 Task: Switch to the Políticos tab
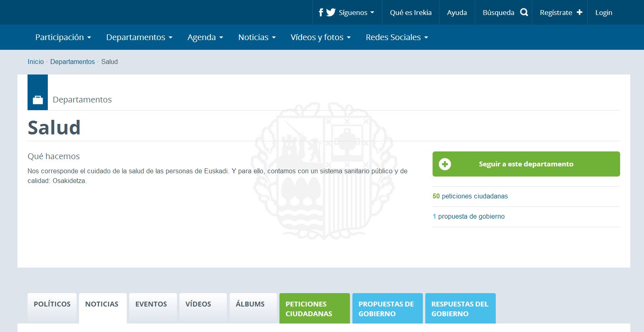tap(52, 304)
